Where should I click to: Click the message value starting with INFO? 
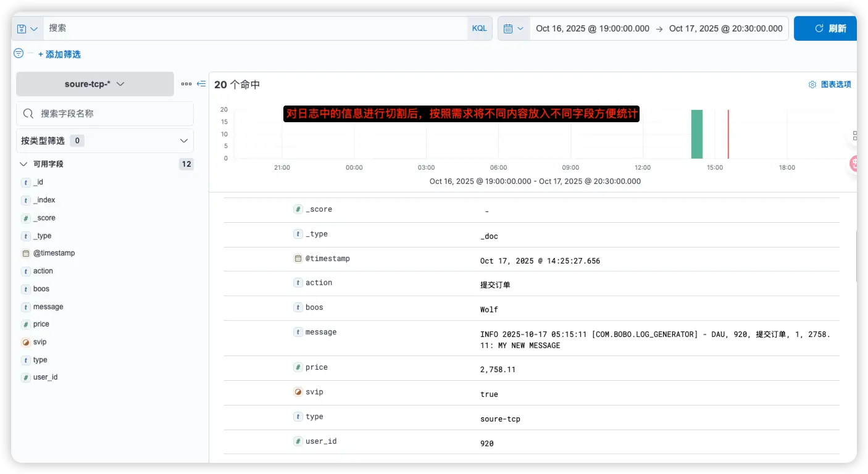click(x=655, y=340)
